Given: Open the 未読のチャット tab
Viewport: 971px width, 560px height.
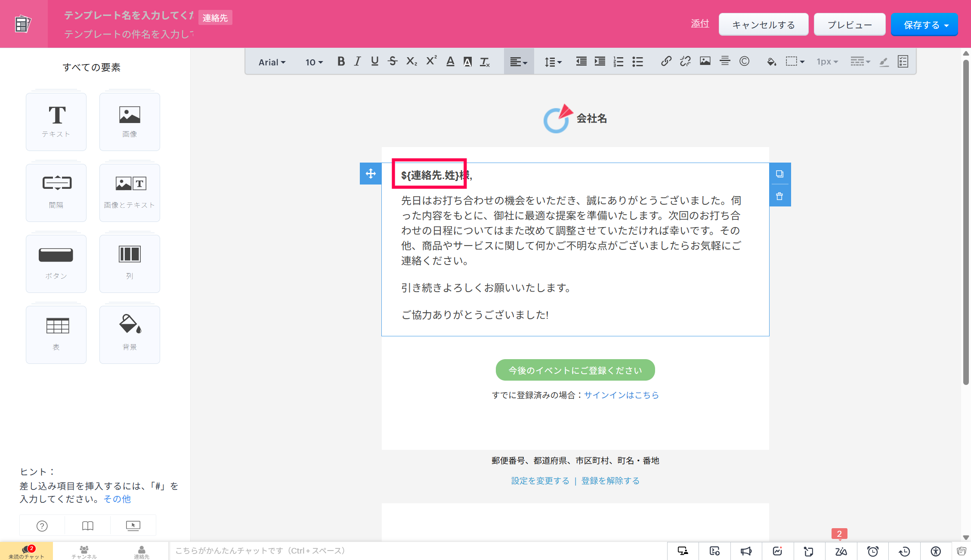Looking at the screenshot, I should coord(26,551).
